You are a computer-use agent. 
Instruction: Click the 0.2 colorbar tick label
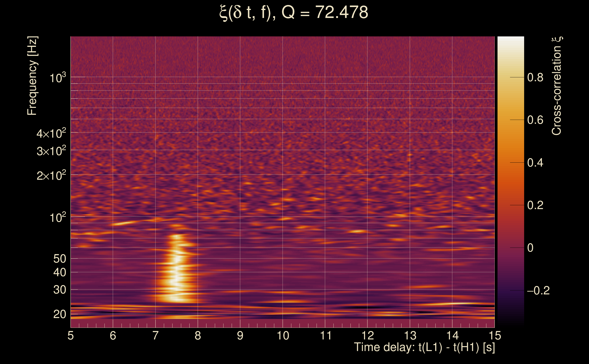[535, 205]
